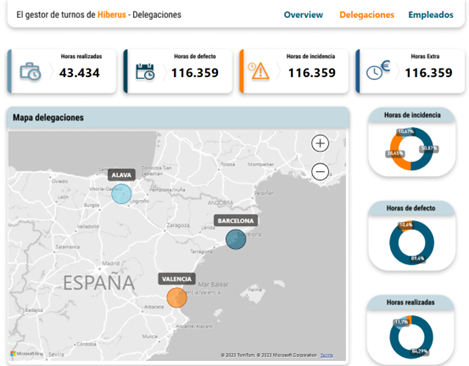Click the ALAVA map label
The height and width of the screenshot is (366, 469).
click(121, 175)
